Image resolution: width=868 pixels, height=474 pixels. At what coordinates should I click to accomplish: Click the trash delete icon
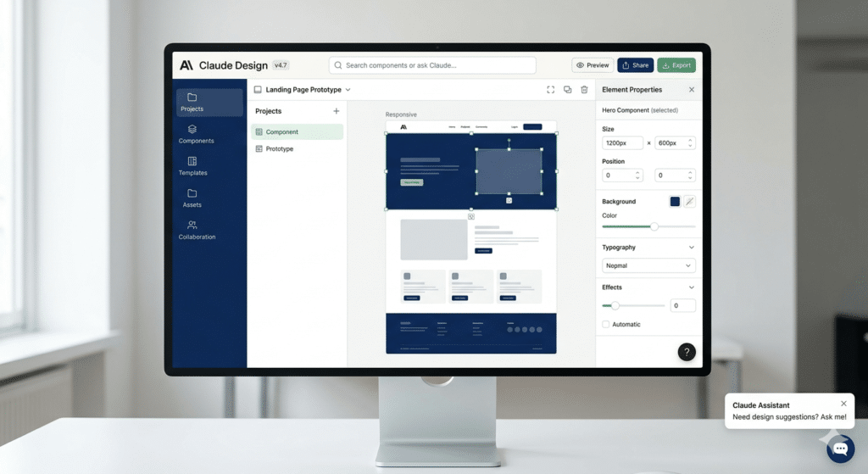(584, 90)
